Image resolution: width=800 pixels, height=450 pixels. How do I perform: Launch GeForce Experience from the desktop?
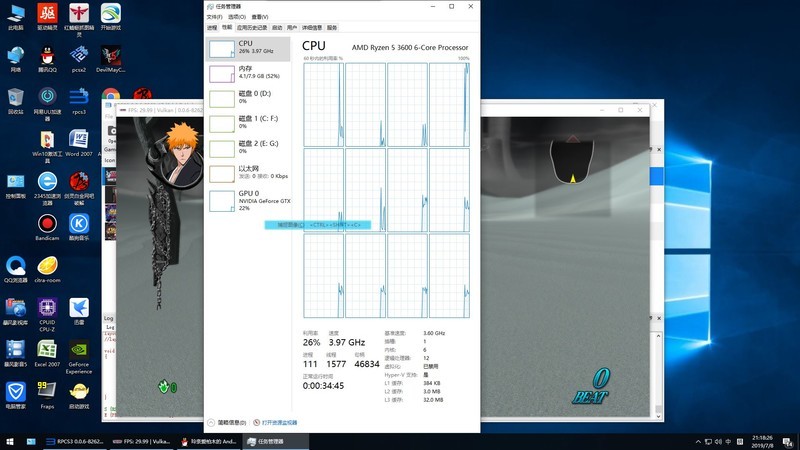(x=79, y=352)
